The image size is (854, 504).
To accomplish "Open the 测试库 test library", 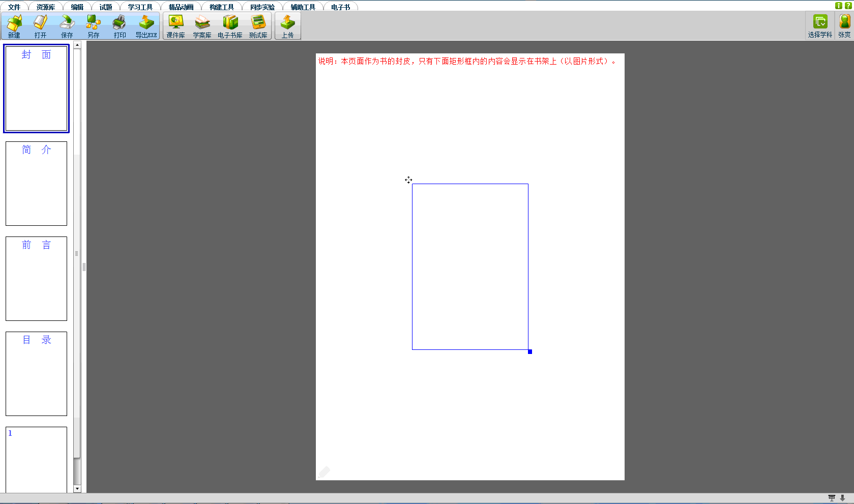I will click(258, 26).
